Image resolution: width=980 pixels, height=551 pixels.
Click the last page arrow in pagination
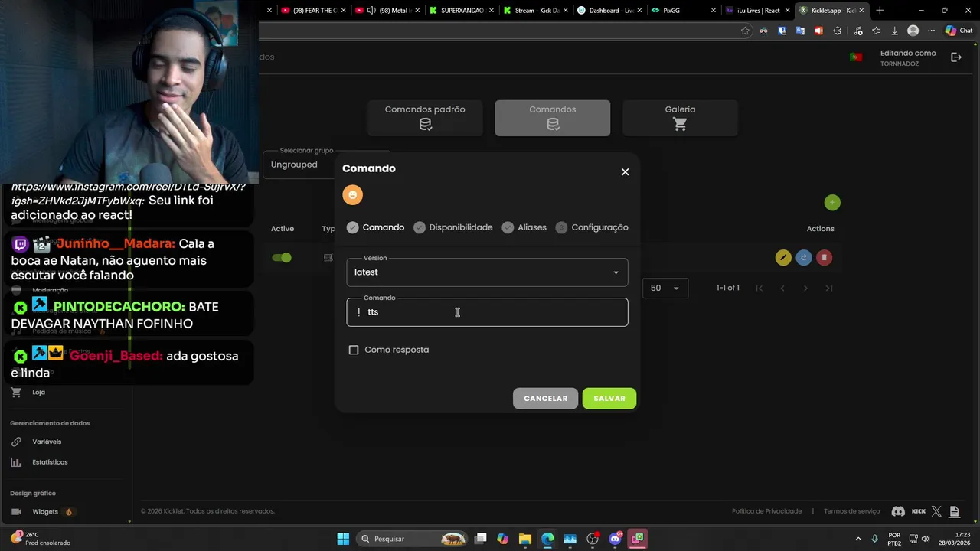click(829, 289)
